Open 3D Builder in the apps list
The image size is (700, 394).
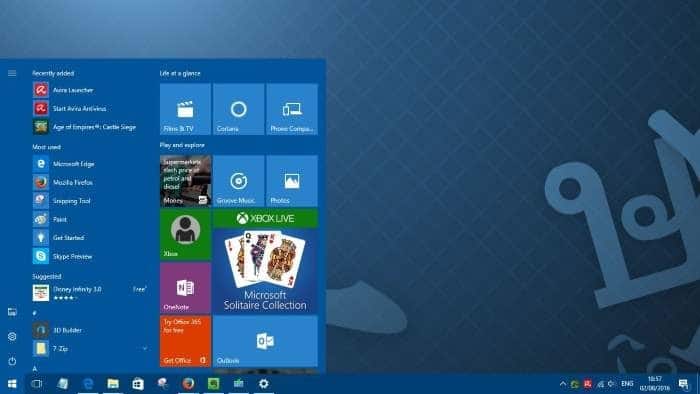click(90, 330)
